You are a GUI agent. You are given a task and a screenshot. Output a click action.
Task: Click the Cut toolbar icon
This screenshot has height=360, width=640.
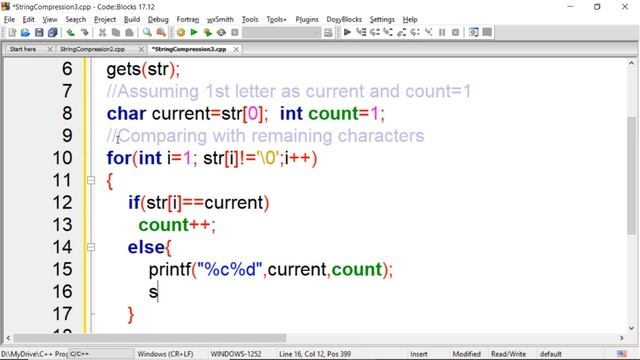pos(102,32)
